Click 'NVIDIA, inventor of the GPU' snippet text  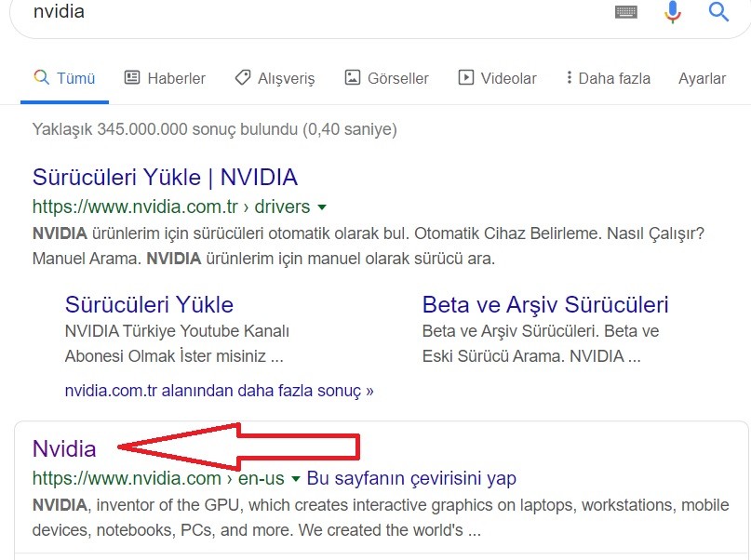pos(136,505)
